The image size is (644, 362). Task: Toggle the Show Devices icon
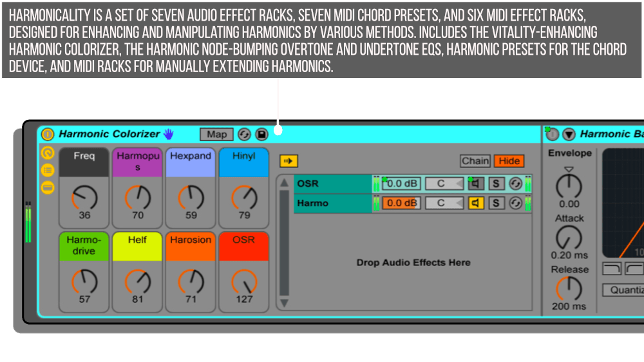pos(48,188)
